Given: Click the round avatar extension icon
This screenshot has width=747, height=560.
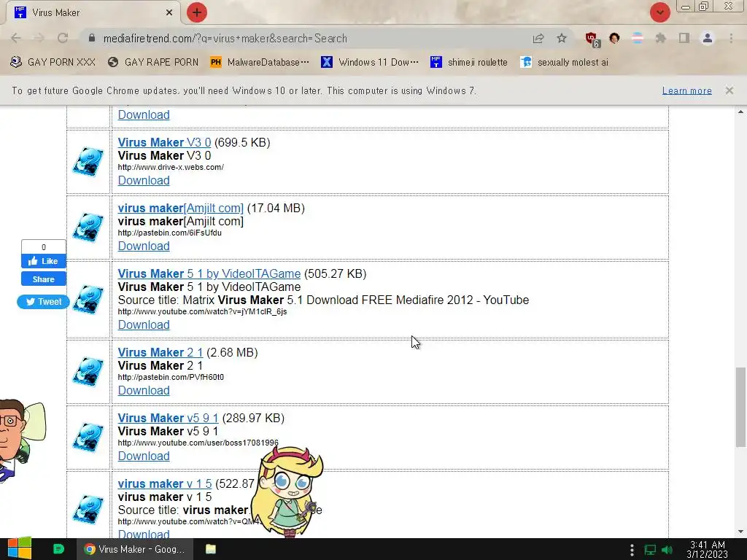Looking at the screenshot, I should point(614,38).
